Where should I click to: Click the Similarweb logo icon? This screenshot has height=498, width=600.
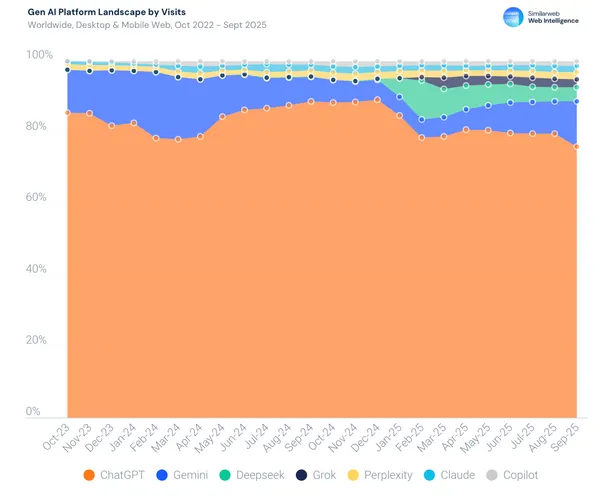[x=513, y=15]
